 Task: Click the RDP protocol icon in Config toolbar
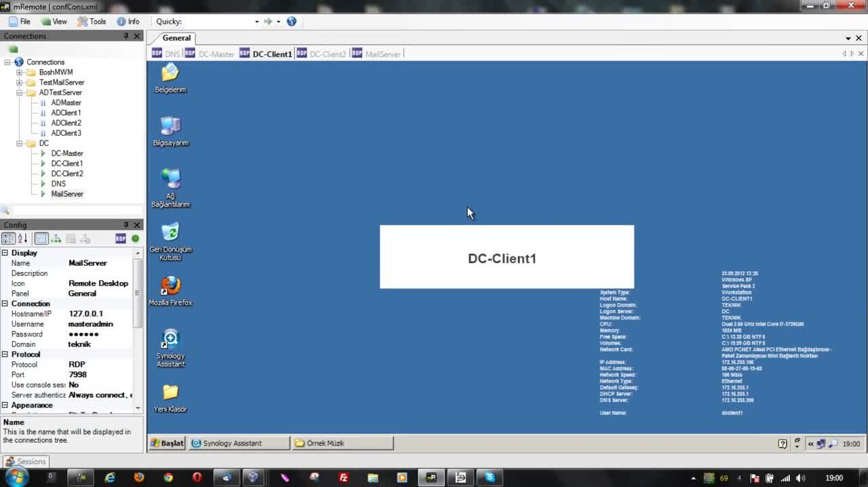120,239
